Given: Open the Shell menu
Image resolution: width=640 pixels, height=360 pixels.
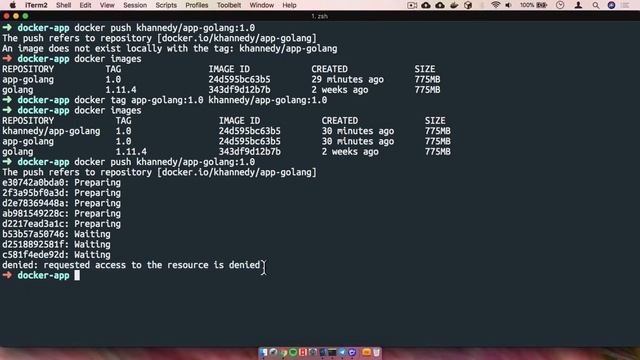Looking at the screenshot, I should [x=63, y=5].
